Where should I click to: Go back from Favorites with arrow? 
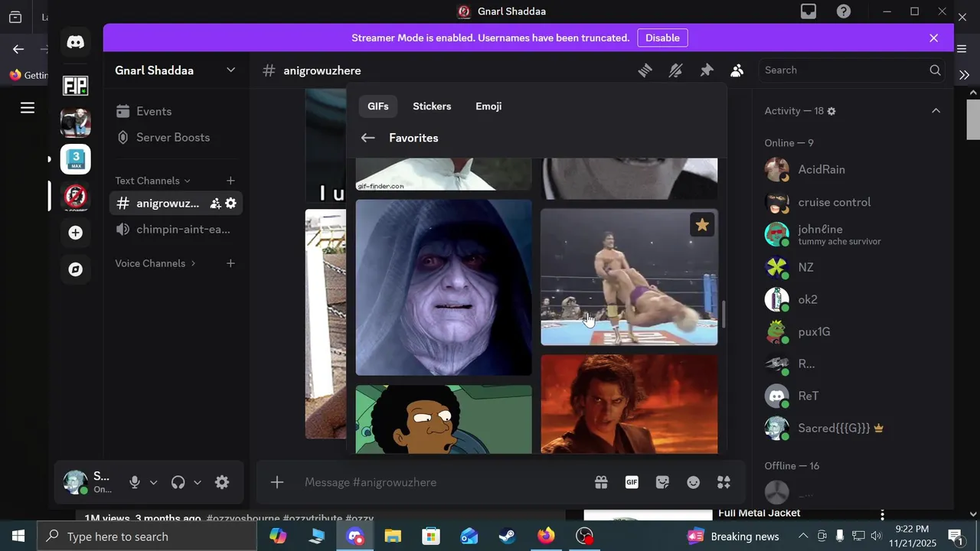point(368,139)
